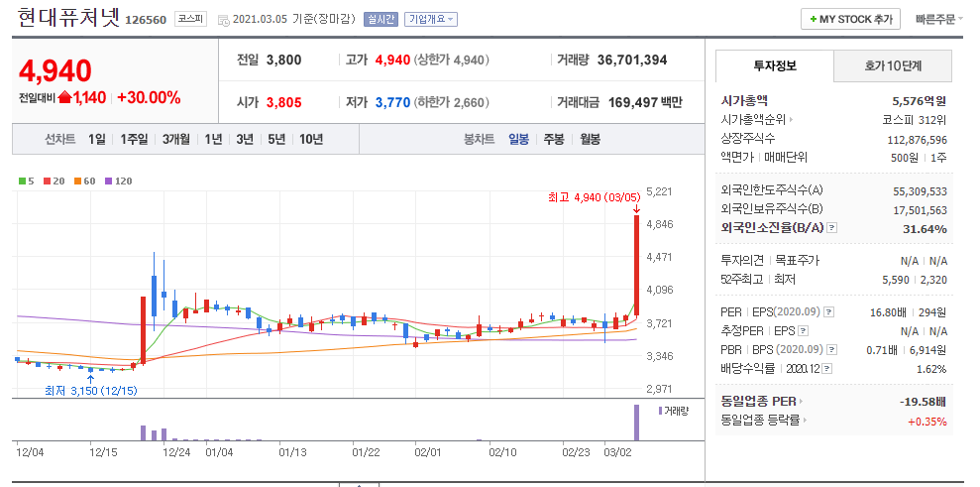Select the 3개월 line chart period
Image resolution: width=980 pixels, height=487 pixels.
pyautogui.click(x=176, y=139)
